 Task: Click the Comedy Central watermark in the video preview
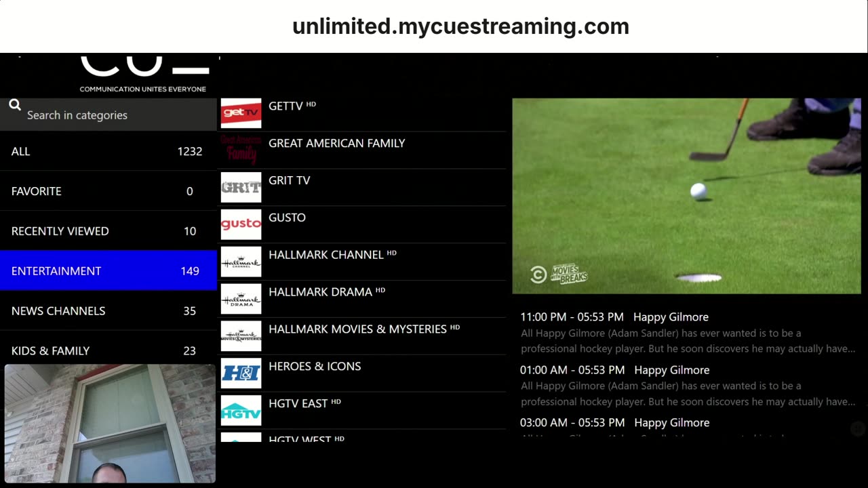[x=538, y=274]
